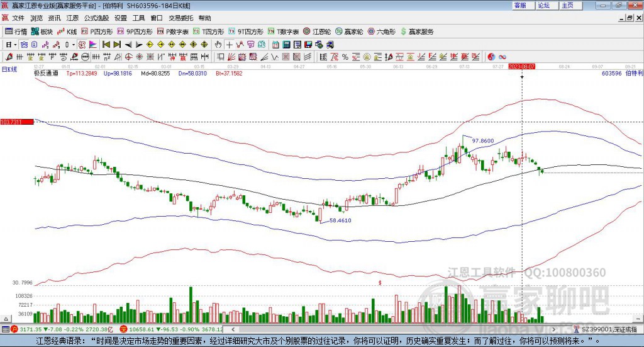Select the n² tool icon
The height and width of the screenshot is (347, 644).
coord(107,57)
